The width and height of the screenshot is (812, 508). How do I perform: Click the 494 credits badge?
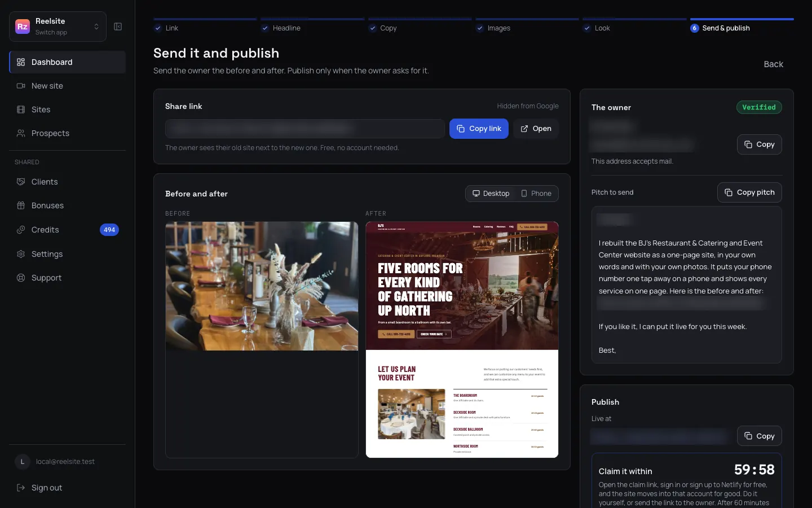pyautogui.click(x=109, y=230)
